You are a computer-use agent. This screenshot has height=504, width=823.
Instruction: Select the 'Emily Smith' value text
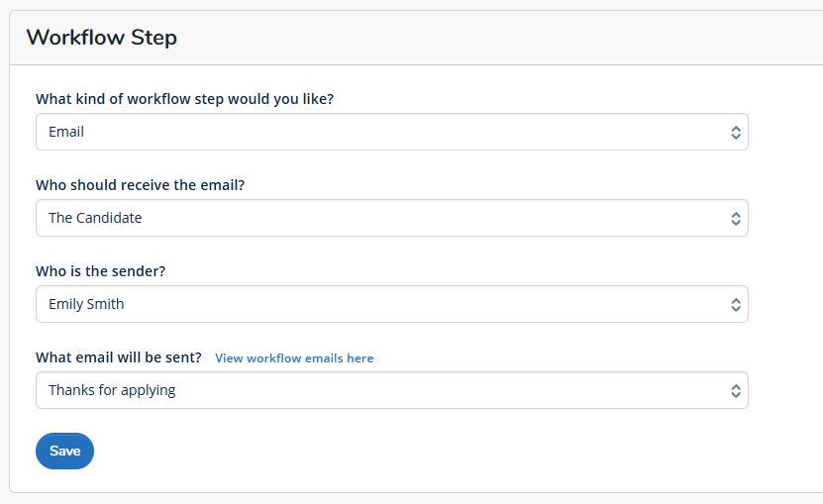point(86,304)
